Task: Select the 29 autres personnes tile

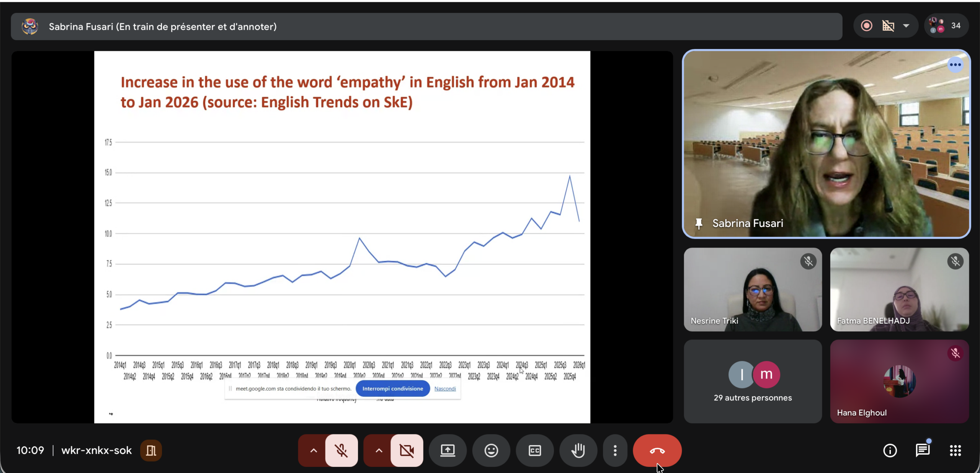Action: click(753, 381)
